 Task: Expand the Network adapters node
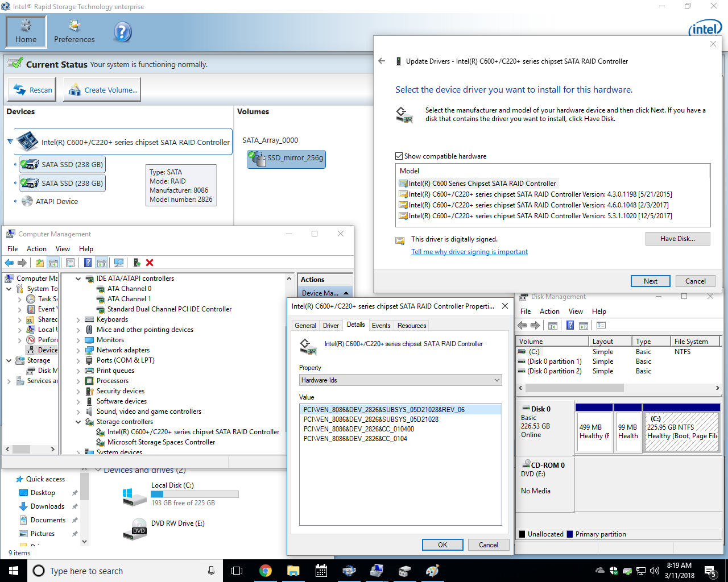pyautogui.click(x=78, y=350)
